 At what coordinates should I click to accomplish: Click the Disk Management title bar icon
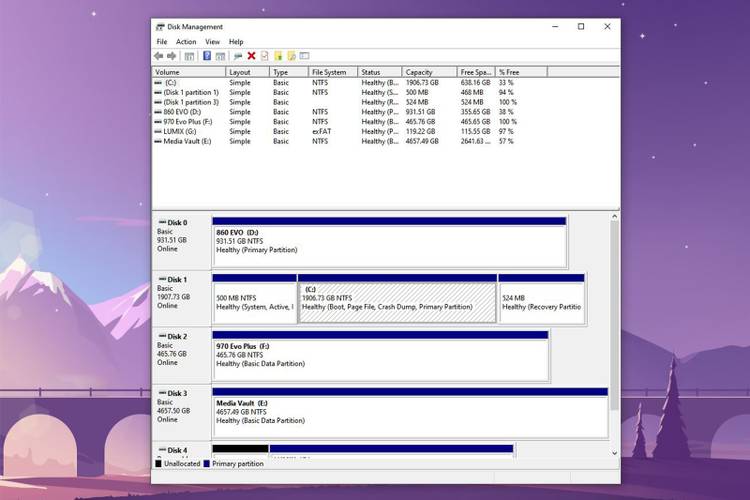[160, 27]
